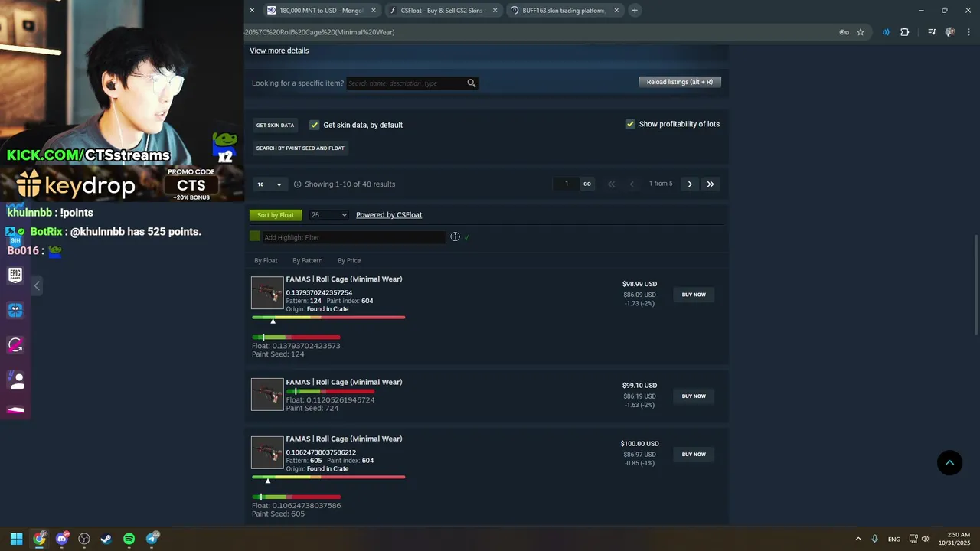Open Spotify from the taskbar

[x=129, y=539]
